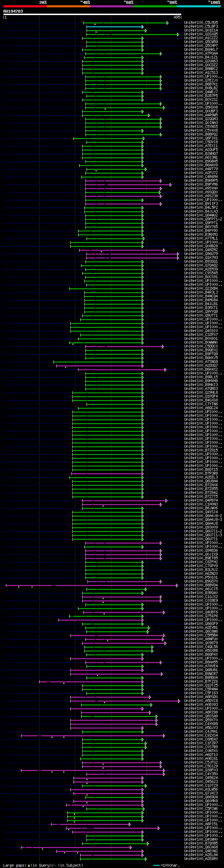Click the cyan alignment bar for C5LBF3
The height and width of the screenshot is (868, 224).
point(115,27)
